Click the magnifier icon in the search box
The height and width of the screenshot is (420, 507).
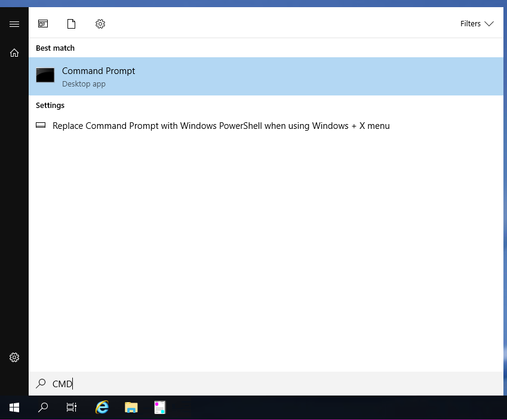(41, 384)
